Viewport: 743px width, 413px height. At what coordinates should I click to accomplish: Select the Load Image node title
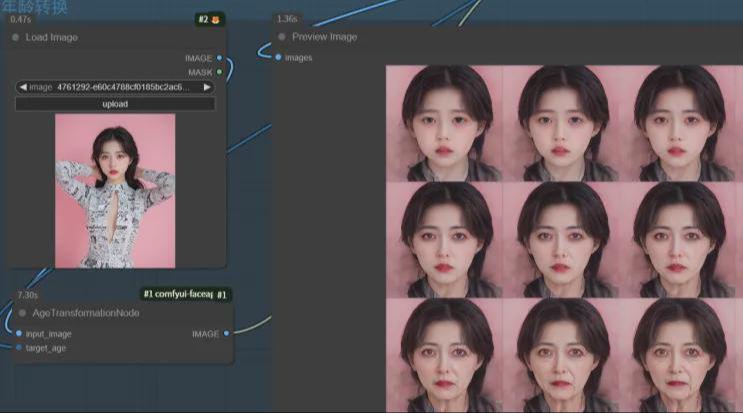[52, 37]
